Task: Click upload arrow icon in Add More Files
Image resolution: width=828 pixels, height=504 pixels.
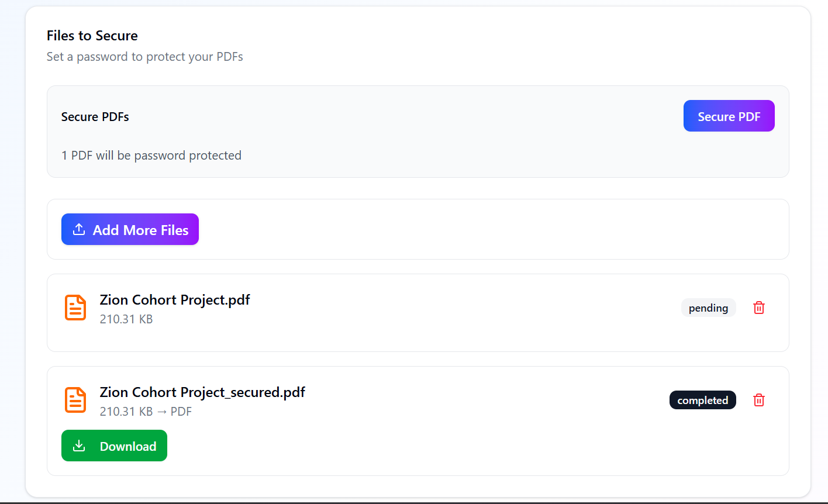Action: click(x=79, y=230)
